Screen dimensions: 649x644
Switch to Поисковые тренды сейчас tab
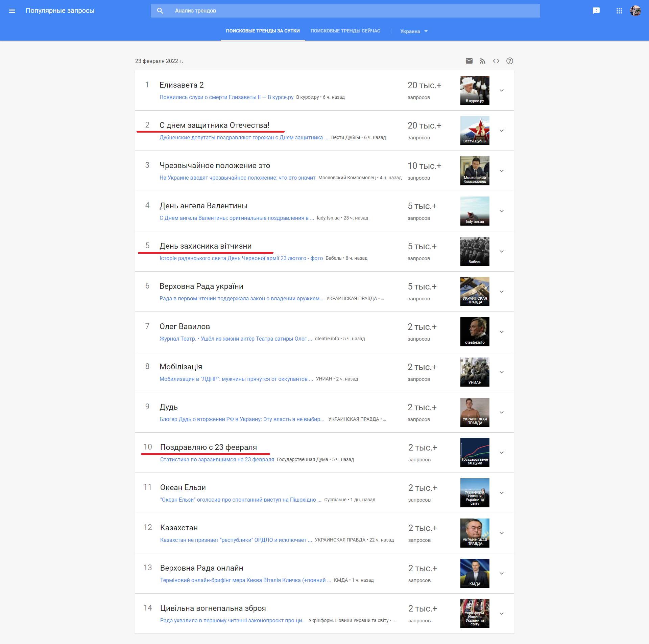(345, 31)
